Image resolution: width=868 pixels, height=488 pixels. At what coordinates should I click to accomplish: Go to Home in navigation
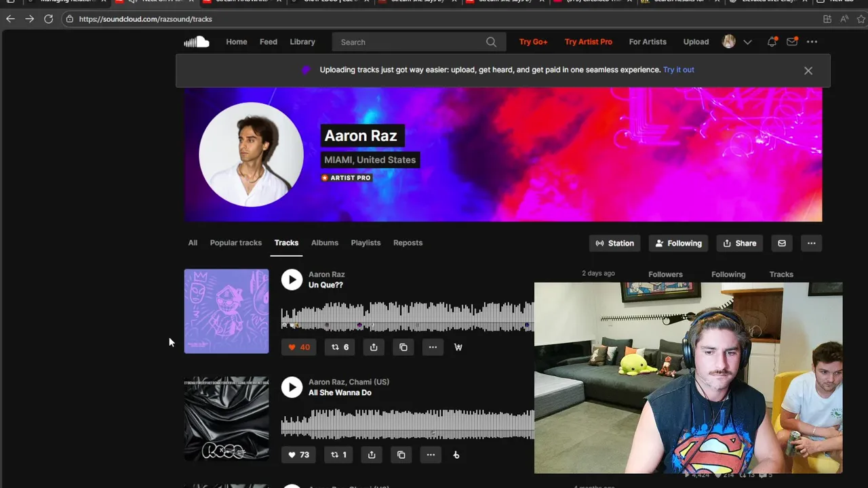pos(237,42)
